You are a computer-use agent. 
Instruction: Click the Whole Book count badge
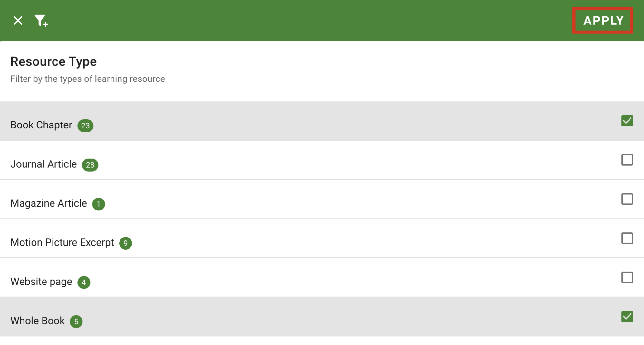(x=76, y=322)
